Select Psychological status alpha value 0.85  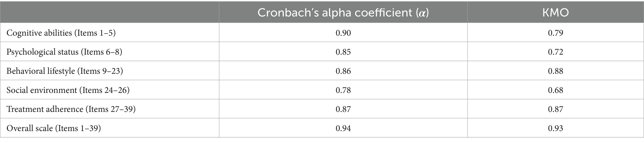click(x=343, y=52)
